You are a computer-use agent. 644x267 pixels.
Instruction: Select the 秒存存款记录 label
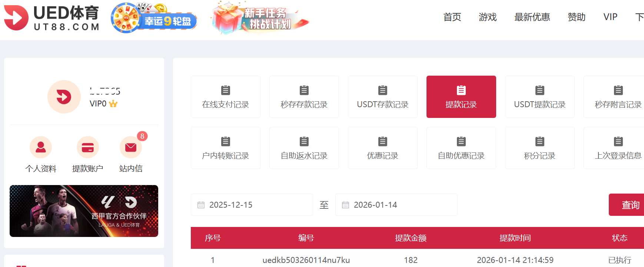[304, 105]
